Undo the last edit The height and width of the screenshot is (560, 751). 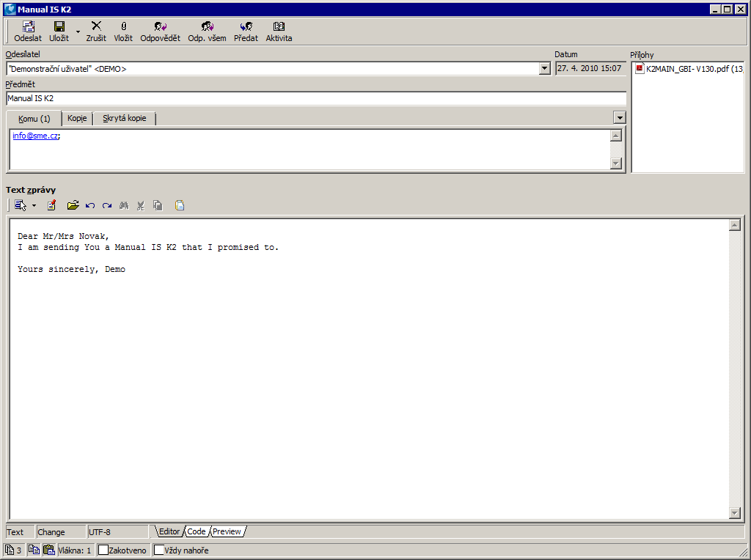click(x=90, y=206)
